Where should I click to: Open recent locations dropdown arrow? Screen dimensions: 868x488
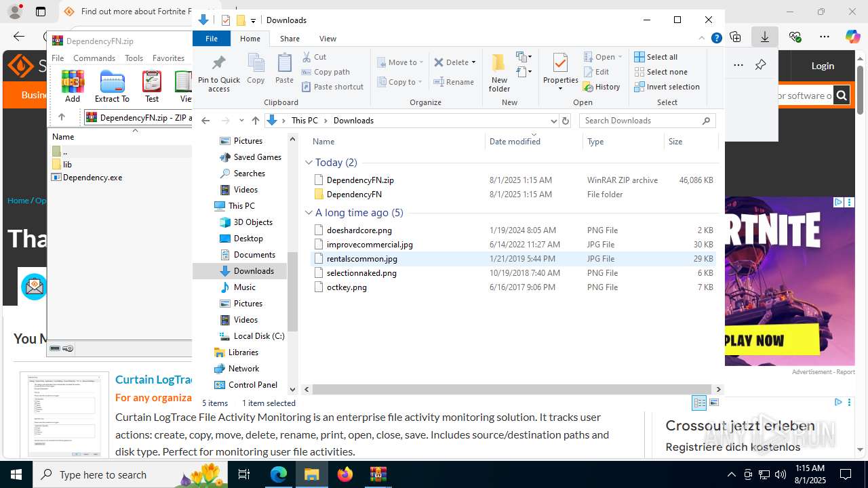241,121
